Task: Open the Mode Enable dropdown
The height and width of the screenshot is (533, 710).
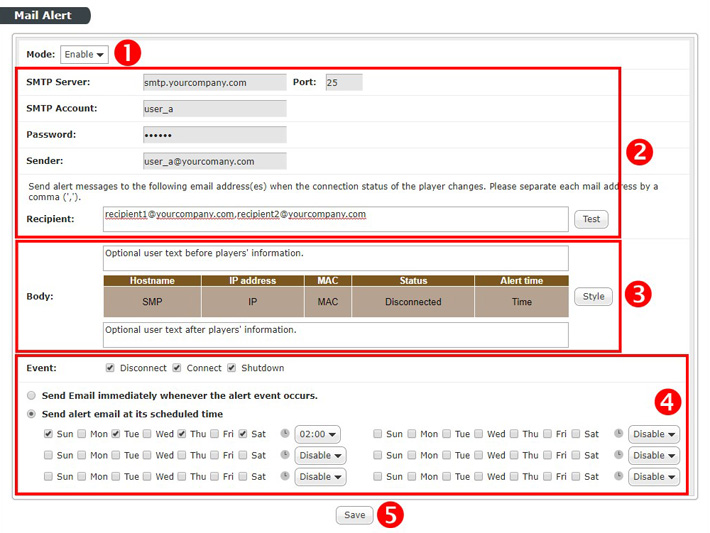Action: tap(84, 54)
